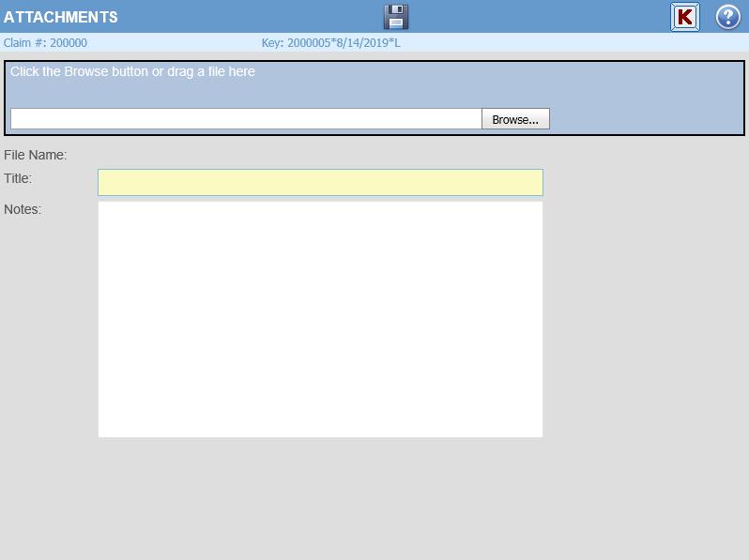Click the File Name: label

(36, 155)
